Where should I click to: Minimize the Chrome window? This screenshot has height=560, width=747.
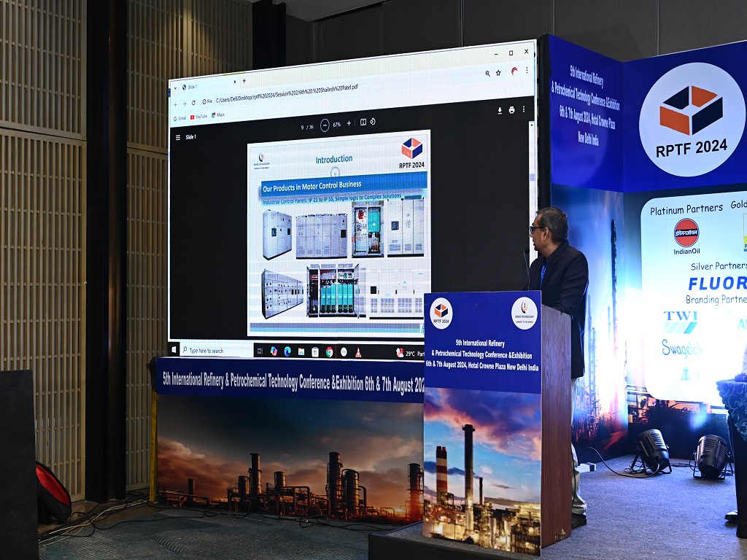coord(497,54)
